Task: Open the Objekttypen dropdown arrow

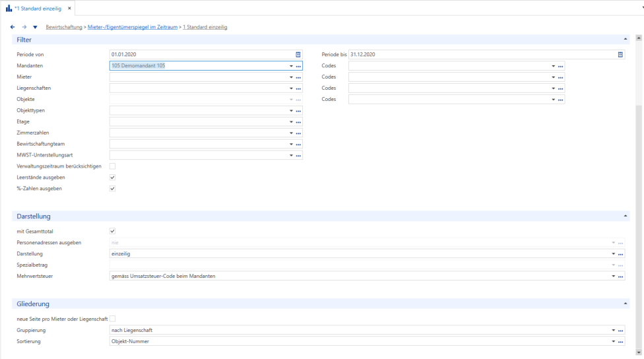Action: 291,111
